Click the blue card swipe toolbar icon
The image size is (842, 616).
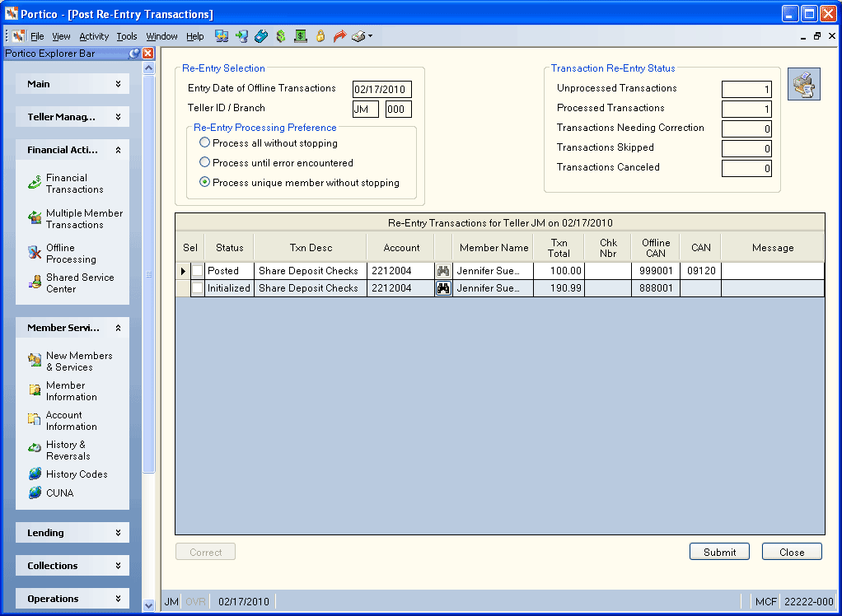261,36
